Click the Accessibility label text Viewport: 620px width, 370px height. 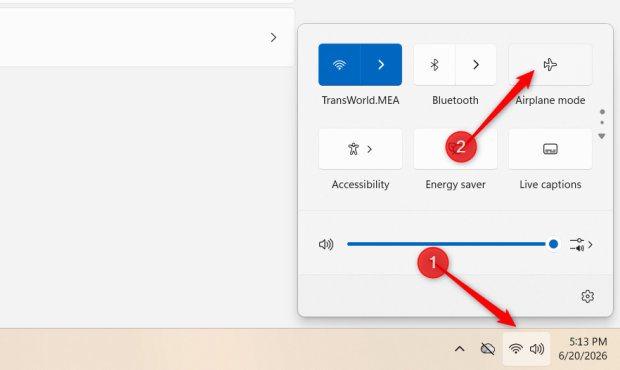[x=360, y=185]
